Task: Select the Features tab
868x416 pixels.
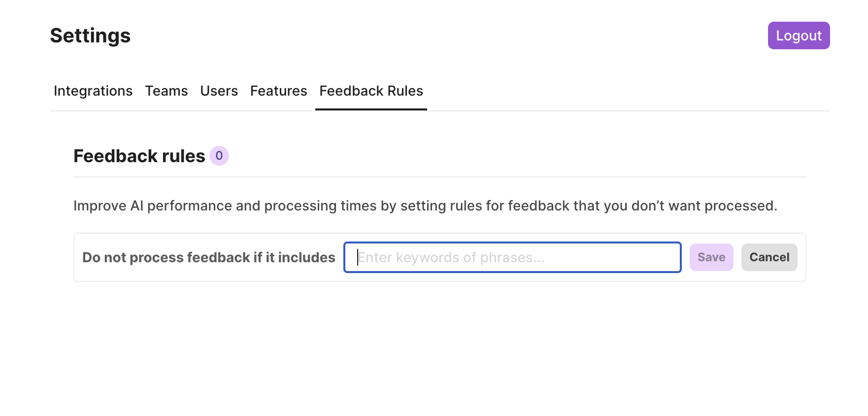Action: click(x=278, y=91)
